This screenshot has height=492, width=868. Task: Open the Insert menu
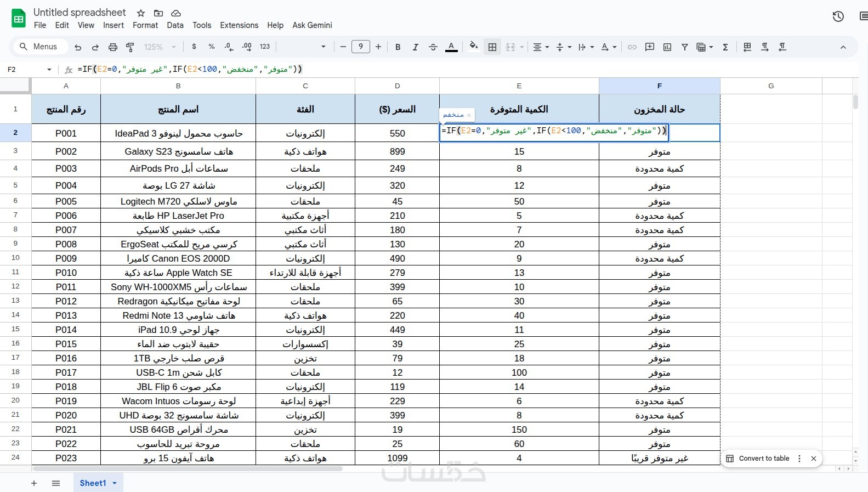[114, 25]
